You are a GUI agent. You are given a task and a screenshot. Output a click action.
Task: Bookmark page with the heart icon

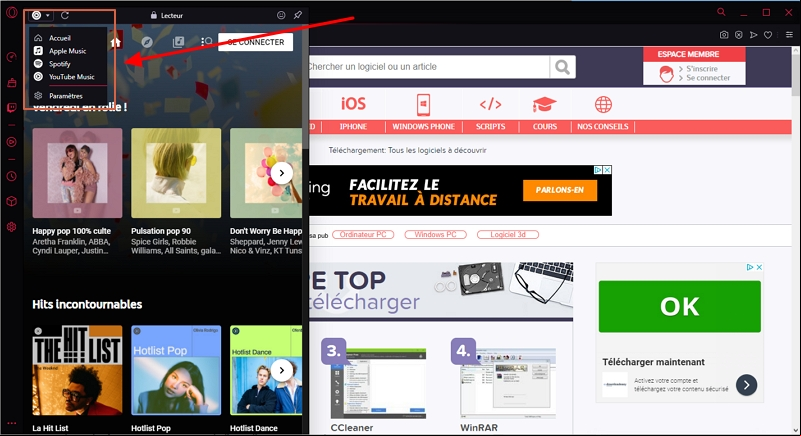coord(768,35)
